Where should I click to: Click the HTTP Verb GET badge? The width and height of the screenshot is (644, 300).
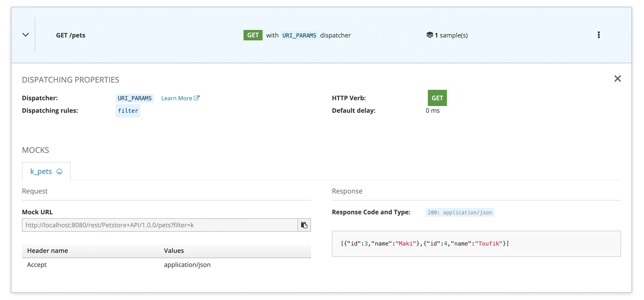point(437,98)
